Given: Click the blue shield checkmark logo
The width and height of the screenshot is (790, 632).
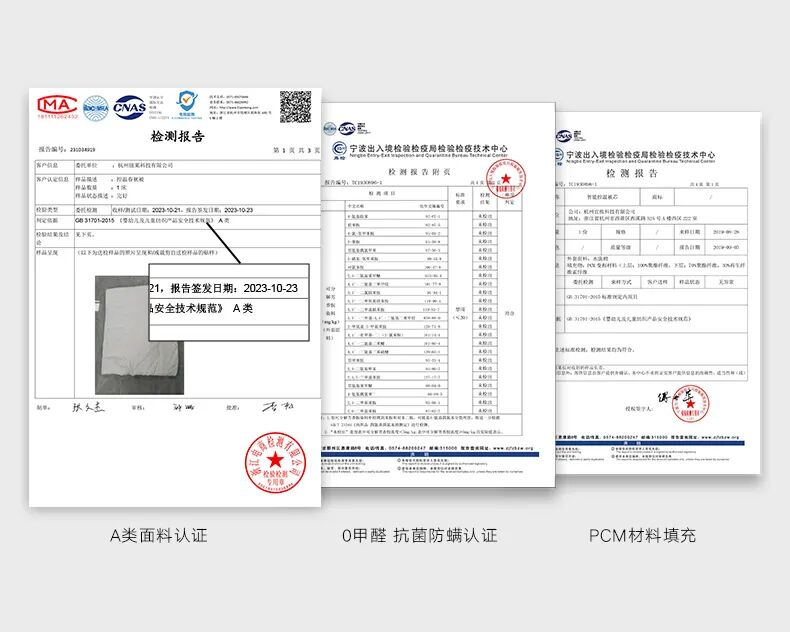Looking at the screenshot, I should point(187,104).
